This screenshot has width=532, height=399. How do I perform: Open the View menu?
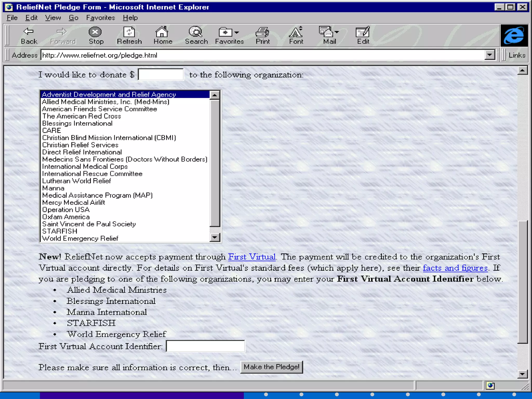click(53, 18)
